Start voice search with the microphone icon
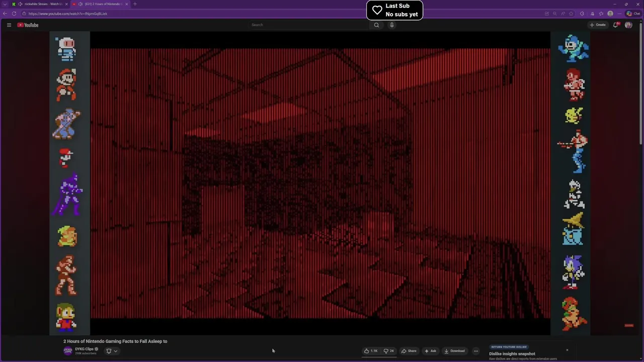 391,25
